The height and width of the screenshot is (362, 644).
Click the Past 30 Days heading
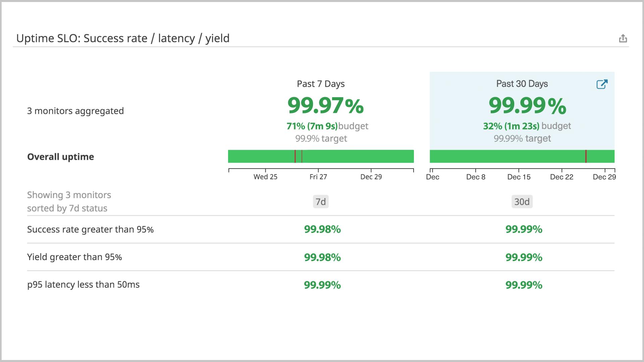pyautogui.click(x=522, y=84)
